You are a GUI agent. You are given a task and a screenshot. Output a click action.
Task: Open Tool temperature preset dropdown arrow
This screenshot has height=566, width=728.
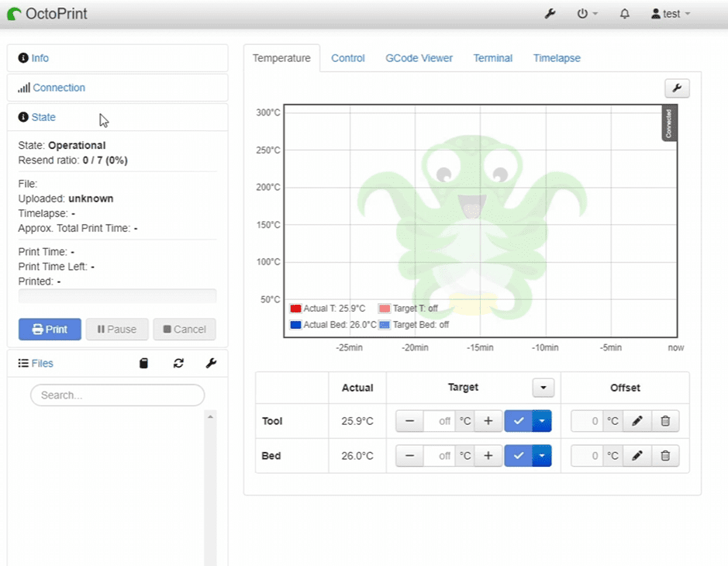(542, 421)
